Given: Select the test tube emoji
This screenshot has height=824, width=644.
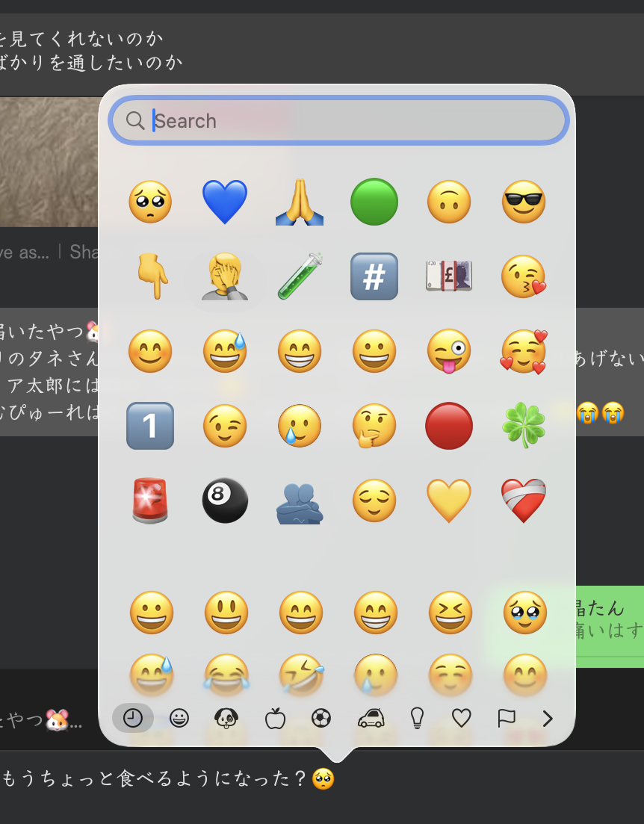Looking at the screenshot, I should [300, 276].
